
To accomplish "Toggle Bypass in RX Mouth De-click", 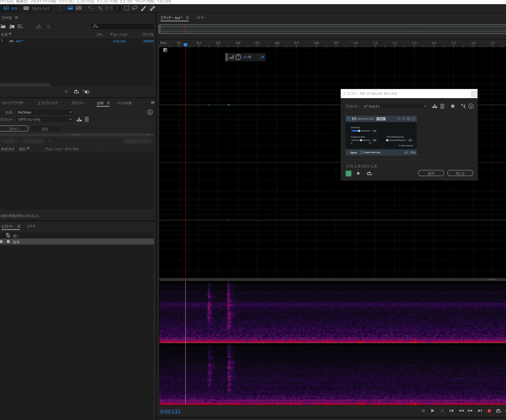I will (x=353, y=152).
